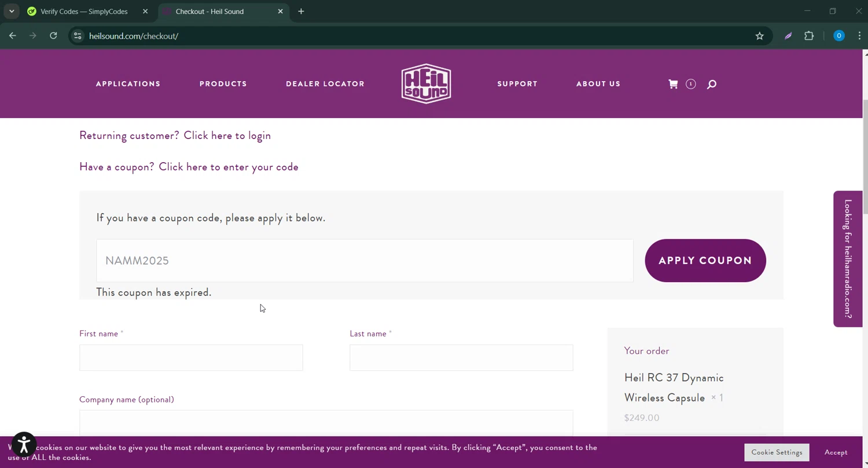Click the First name input field
The image size is (868, 468).
[191, 357]
